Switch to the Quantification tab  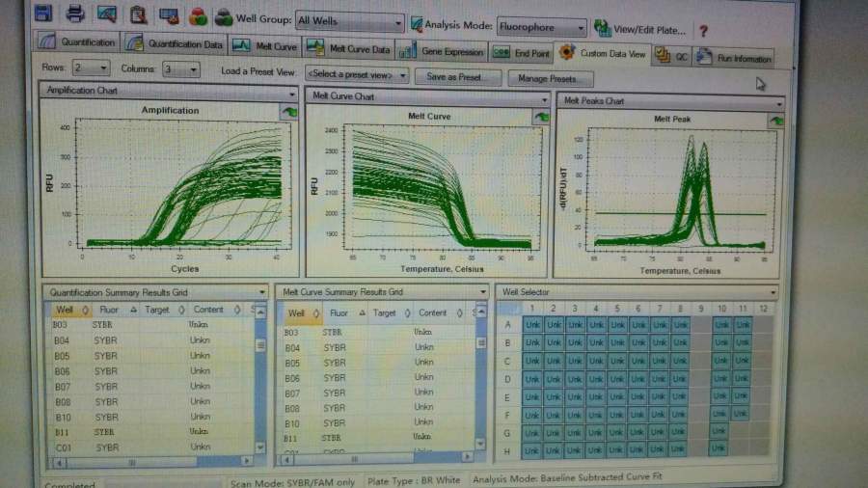coord(76,42)
